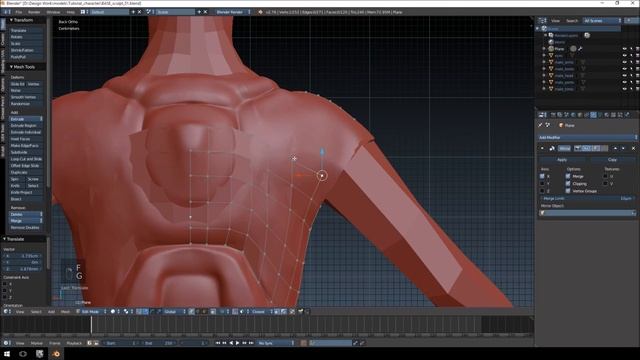Toggle visibility of the male_arms object
The image size is (640, 360).
pos(624,62)
